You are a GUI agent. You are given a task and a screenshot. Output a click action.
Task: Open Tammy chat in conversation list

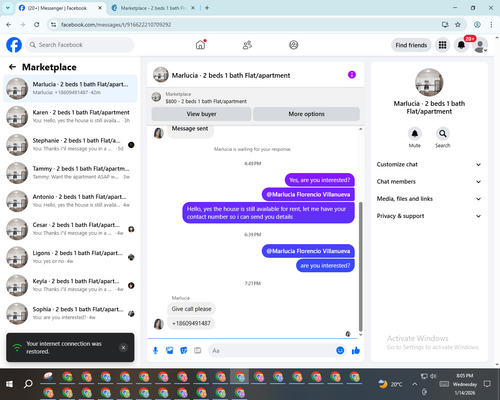(70, 173)
